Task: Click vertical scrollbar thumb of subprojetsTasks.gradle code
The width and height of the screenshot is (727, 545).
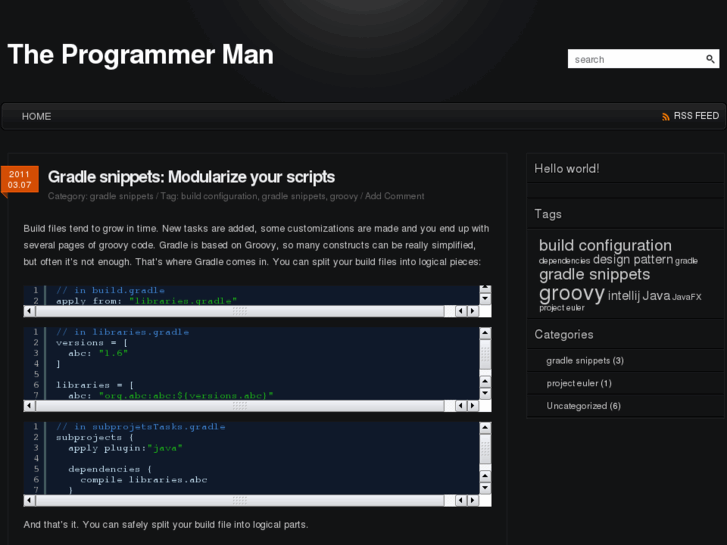Action: tap(485, 449)
